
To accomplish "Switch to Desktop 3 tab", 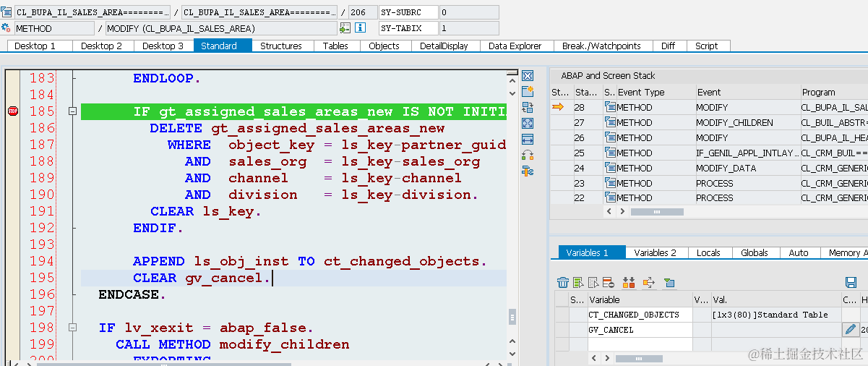I will (x=163, y=46).
